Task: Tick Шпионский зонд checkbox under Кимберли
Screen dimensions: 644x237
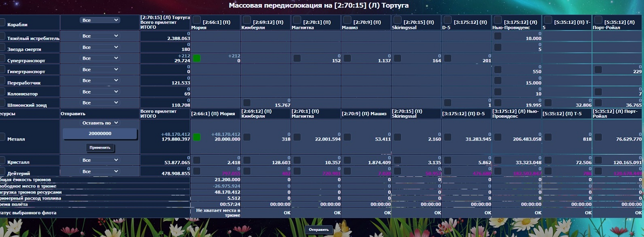Action: (x=246, y=103)
